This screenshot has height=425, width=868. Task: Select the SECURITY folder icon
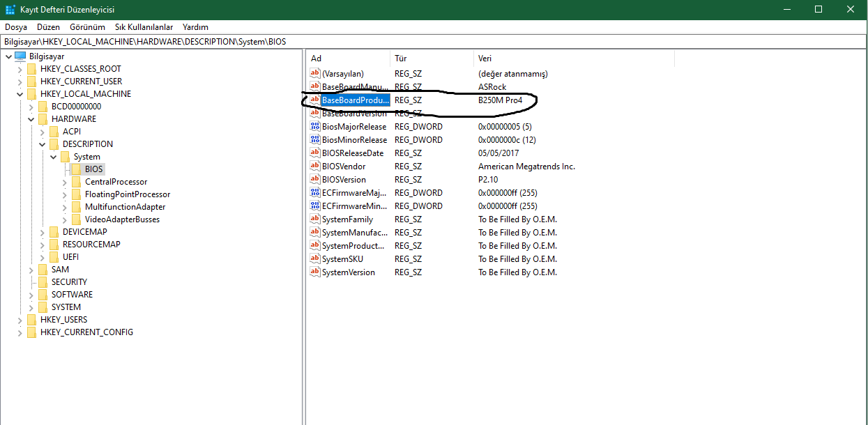(x=43, y=282)
